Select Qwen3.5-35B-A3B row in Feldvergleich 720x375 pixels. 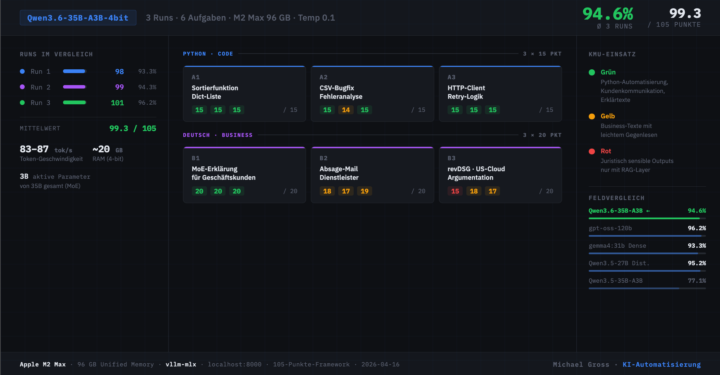pyautogui.click(x=647, y=283)
